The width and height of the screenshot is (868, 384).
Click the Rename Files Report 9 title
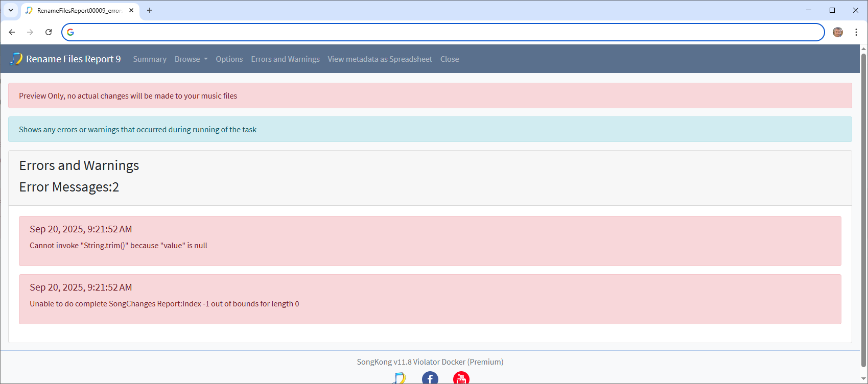(x=74, y=59)
